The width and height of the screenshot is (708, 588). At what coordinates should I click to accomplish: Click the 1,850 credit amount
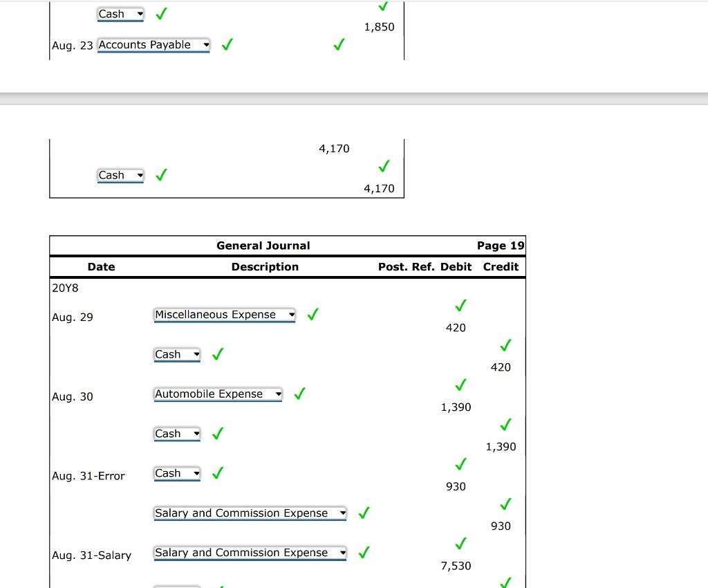pyautogui.click(x=379, y=26)
